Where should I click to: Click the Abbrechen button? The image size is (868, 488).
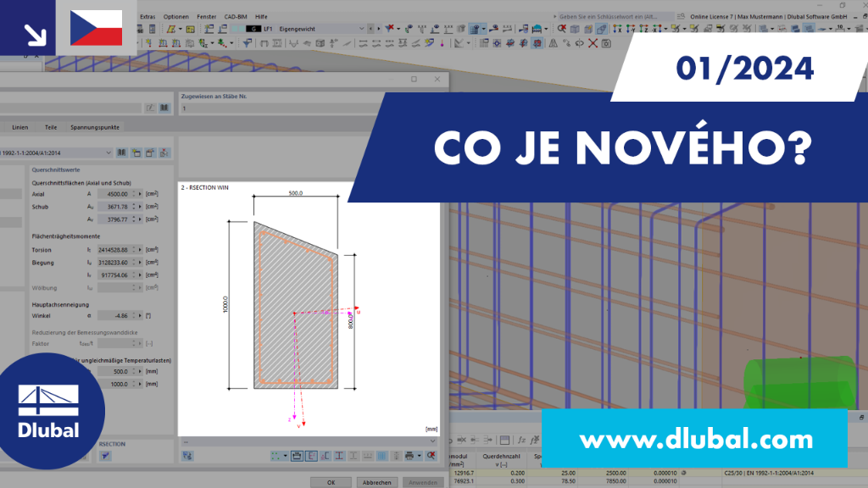click(x=376, y=482)
